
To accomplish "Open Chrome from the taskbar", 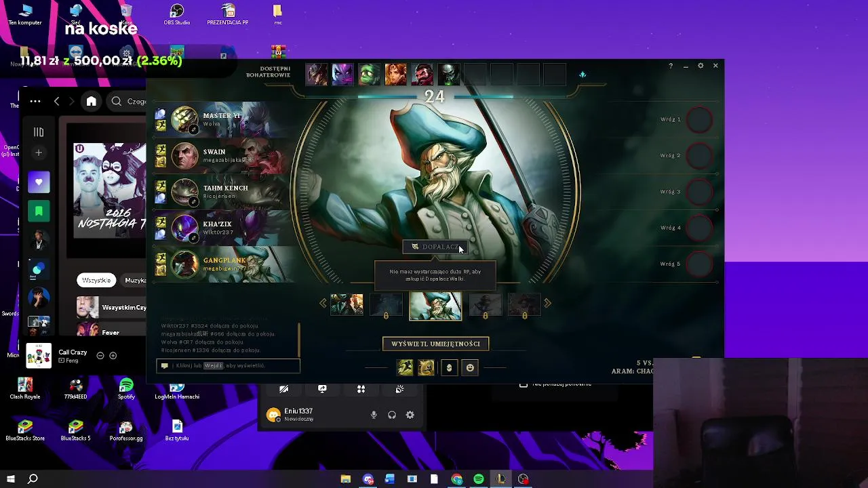I will [x=457, y=479].
